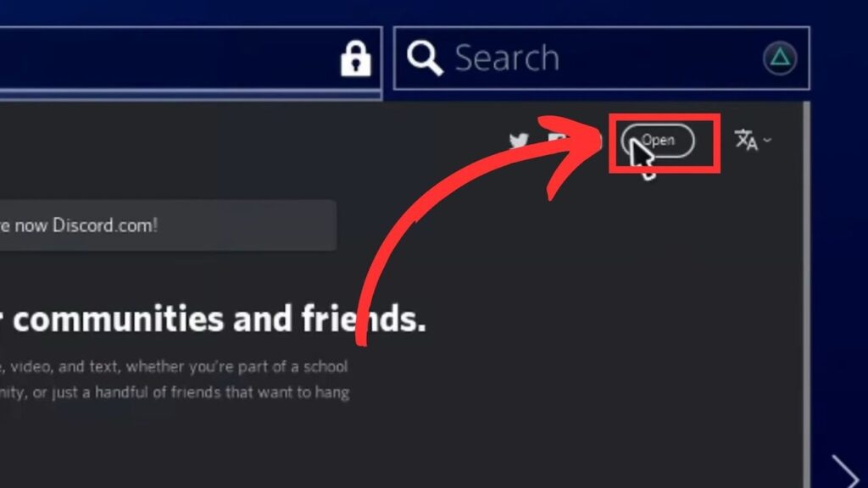Click the red highlight box around Open
This screenshot has width=868, height=488.
[665, 143]
